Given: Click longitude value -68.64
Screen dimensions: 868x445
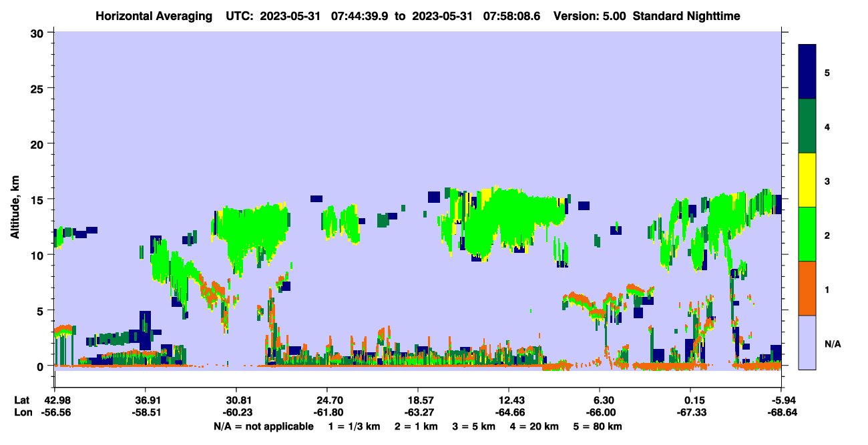Looking at the screenshot, I should pyautogui.click(x=782, y=412).
